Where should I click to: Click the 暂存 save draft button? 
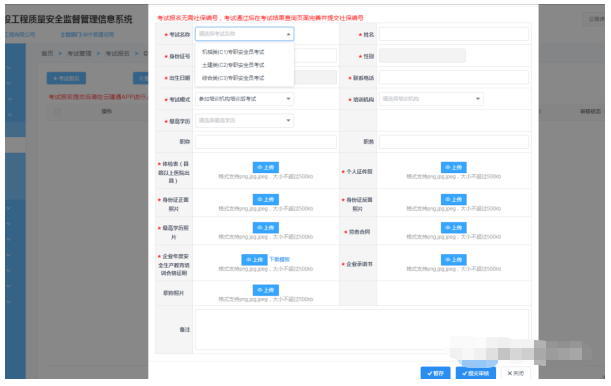[435, 373]
